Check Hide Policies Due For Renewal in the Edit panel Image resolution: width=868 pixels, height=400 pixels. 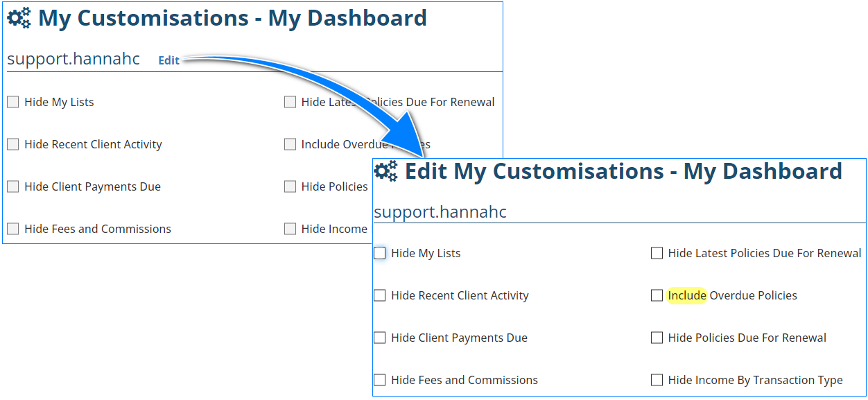pos(657,338)
